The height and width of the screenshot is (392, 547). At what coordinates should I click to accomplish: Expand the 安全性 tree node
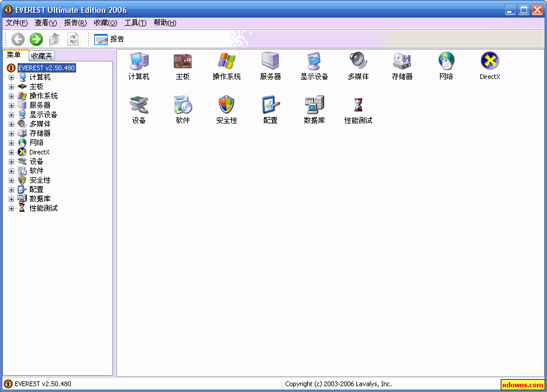[x=11, y=180]
